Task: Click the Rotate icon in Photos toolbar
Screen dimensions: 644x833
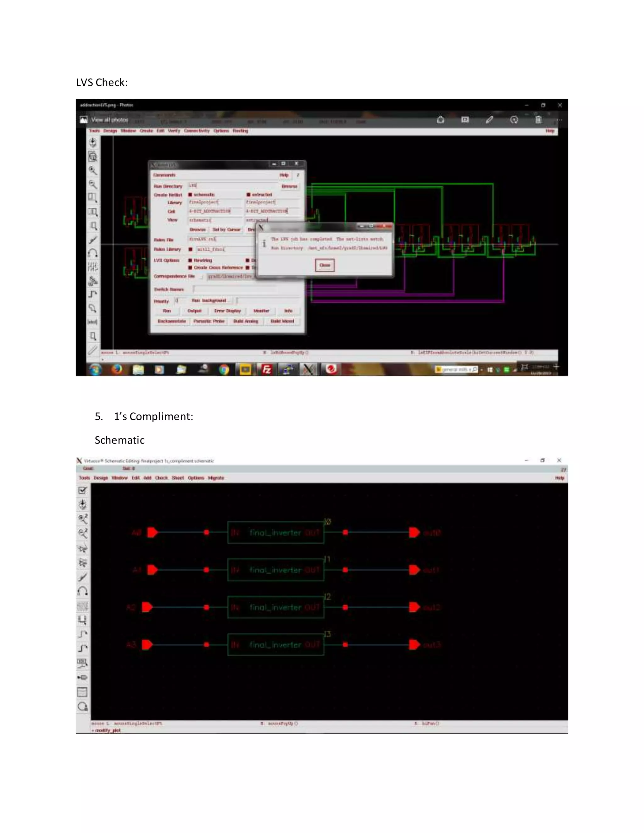Action: coord(514,120)
